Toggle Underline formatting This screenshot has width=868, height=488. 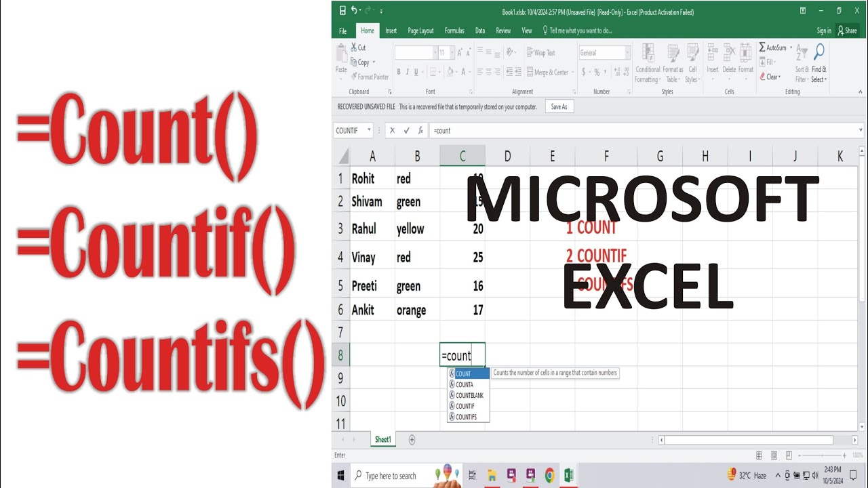(x=416, y=72)
